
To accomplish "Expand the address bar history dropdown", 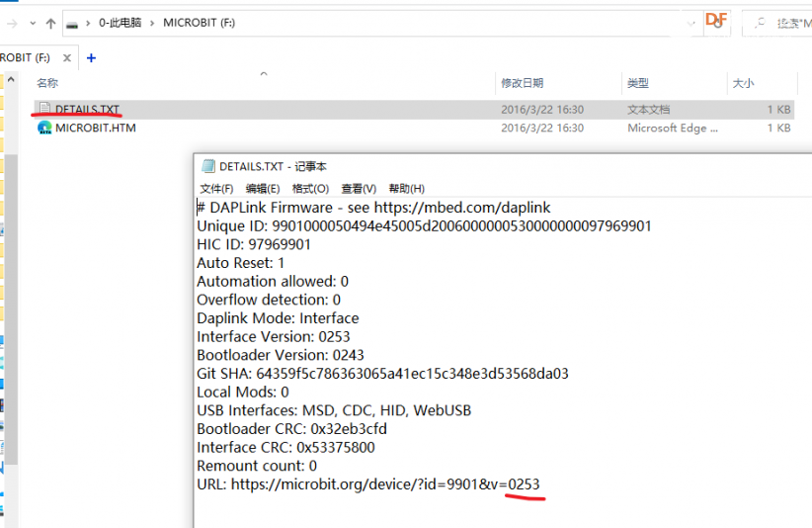I will (690, 24).
